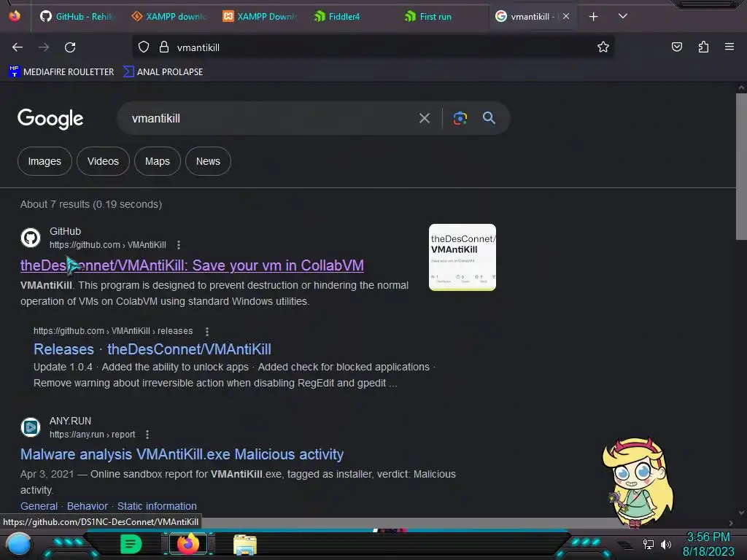Image resolution: width=747 pixels, height=560 pixels.
Task: Open the Extensions puzzle icon
Action: [x=703, y=47]
